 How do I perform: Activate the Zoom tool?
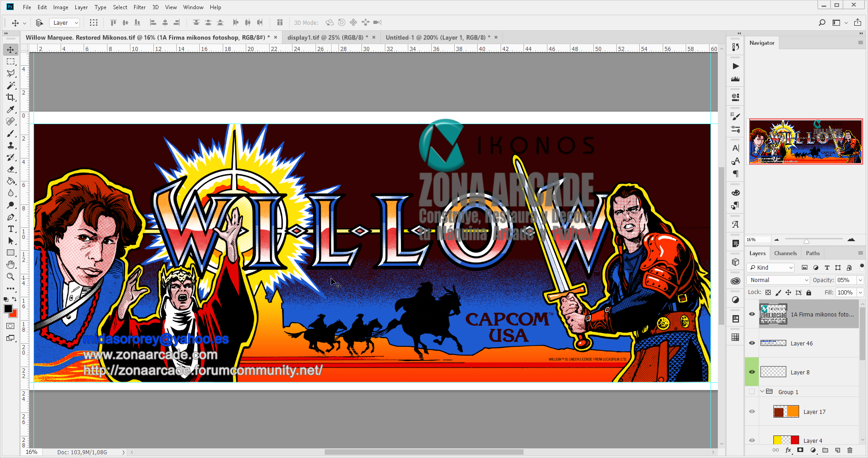(x=11, y=277)
